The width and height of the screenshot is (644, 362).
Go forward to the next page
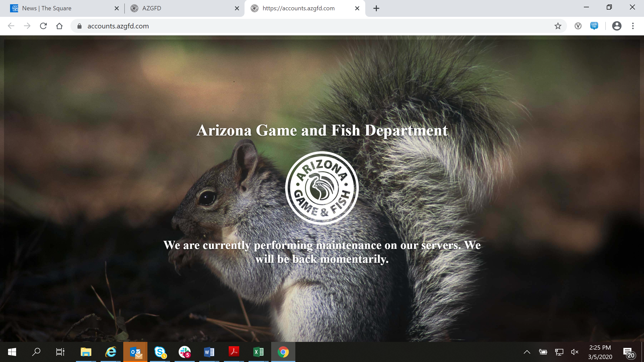click(x=27, y=26)
